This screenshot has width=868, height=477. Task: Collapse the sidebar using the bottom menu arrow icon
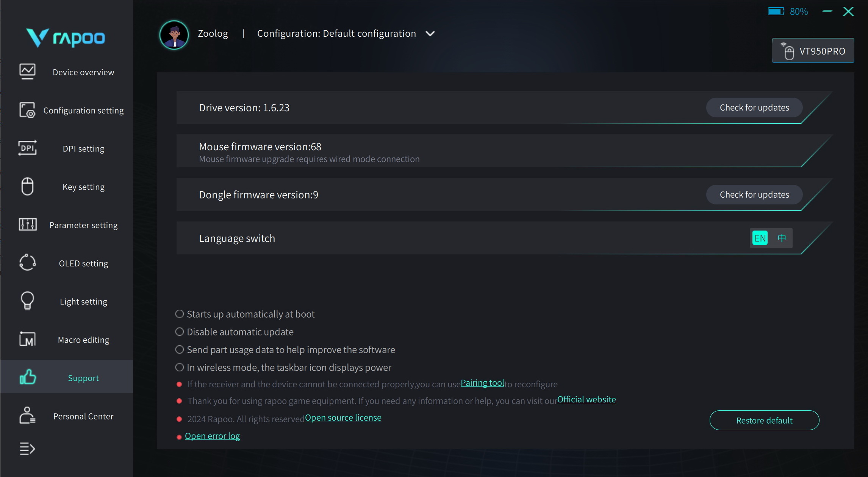click(27, 449)
